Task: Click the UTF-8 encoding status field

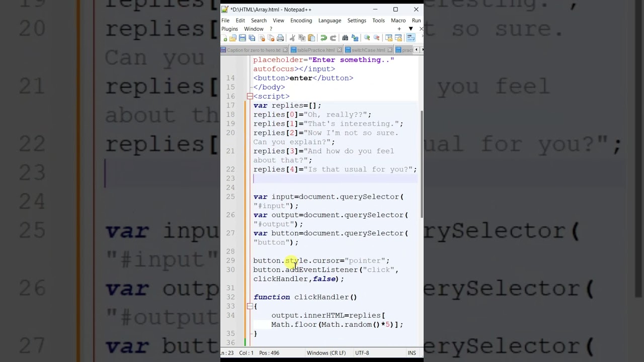Action: pyautogui.click(x=362, y=353)
